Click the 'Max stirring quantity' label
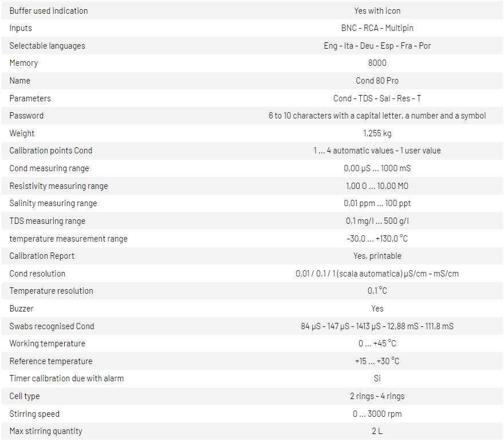Viewport: 504px width, 442px height. 46,431
